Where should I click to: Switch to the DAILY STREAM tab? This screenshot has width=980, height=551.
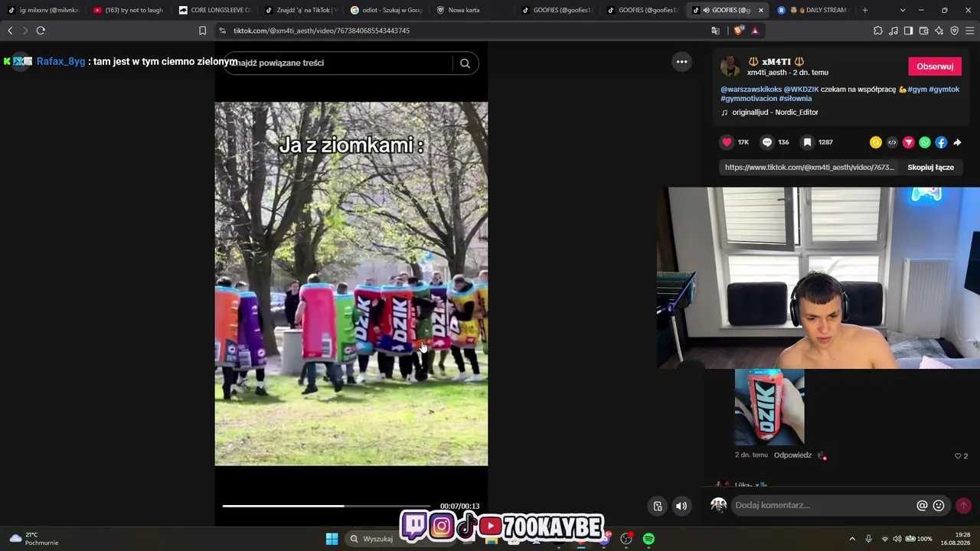click(811, 10)
